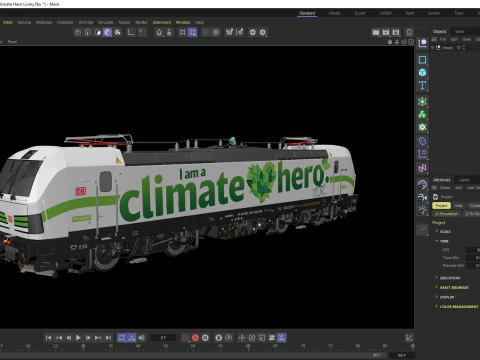480x360 pixels.
Task: Click the FPS value field
Action: (x=473, y=250)
